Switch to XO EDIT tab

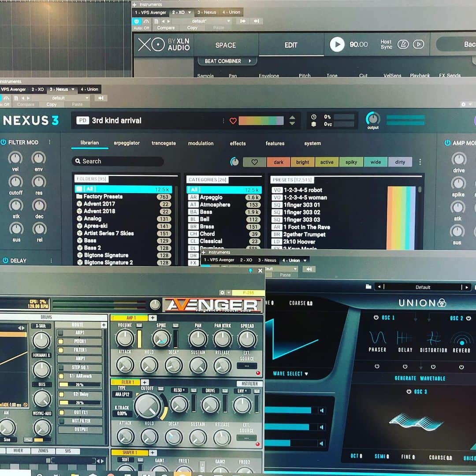coord(291,45)
